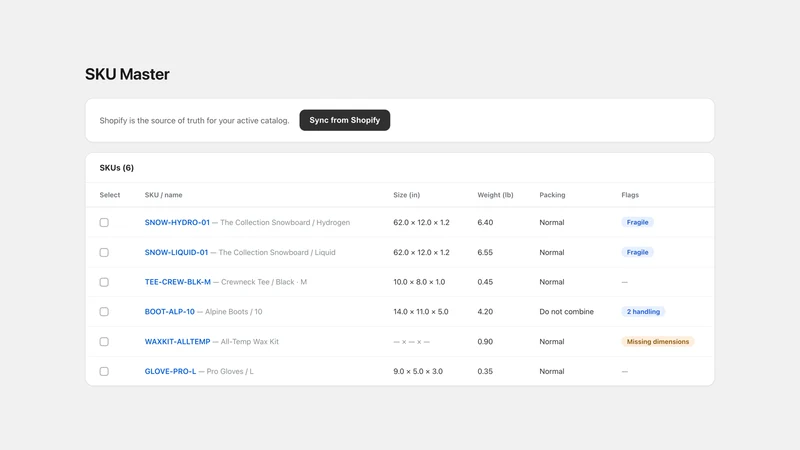
Task: Click the Flags column header
Action: coord(630,195)
